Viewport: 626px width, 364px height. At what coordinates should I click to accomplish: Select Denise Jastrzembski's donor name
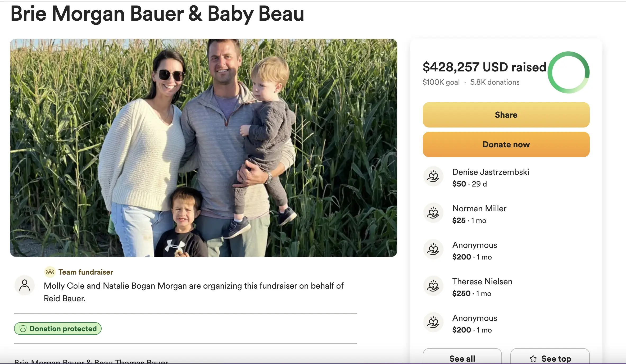[x=491, y=172]
